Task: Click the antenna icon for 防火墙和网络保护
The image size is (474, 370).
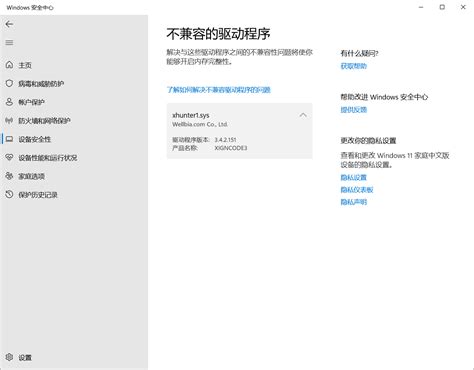Action: (9, 120)
